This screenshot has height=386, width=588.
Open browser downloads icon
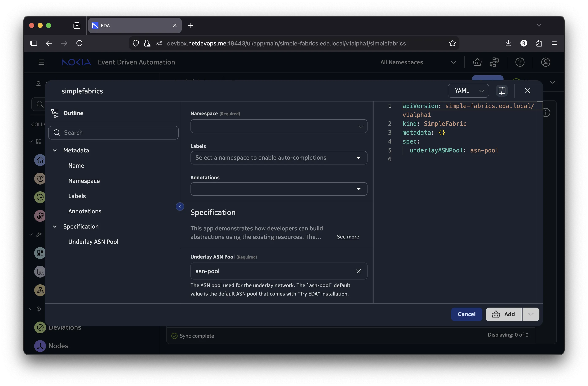coord(508,43)
